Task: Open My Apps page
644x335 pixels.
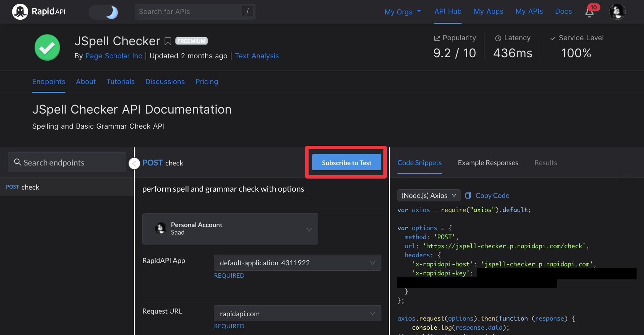Action: click(488, 11)
